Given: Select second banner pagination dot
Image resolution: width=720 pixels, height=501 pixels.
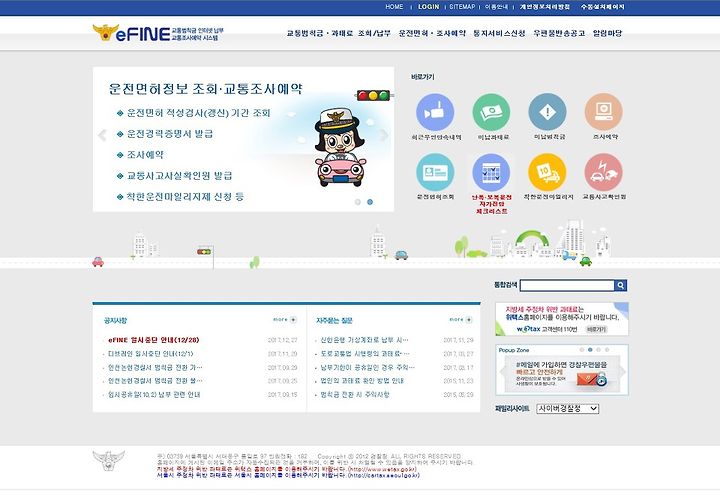Looking at the screenshot, I should 370,202.
